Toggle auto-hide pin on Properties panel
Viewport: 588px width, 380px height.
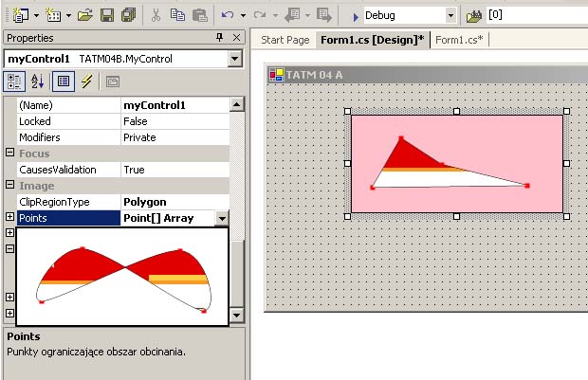click(x=220, y=37)
